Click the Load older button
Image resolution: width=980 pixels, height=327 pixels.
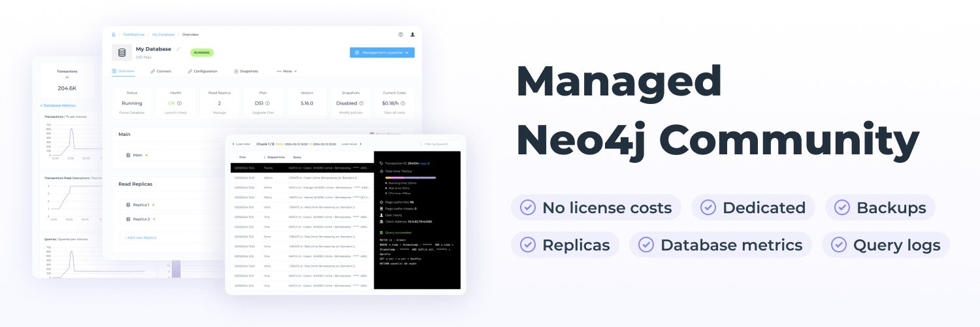(241, 144)
